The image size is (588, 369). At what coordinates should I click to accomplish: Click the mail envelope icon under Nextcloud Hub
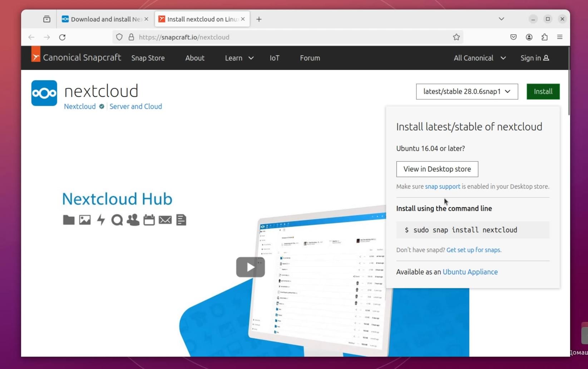[x=165, y=220]
